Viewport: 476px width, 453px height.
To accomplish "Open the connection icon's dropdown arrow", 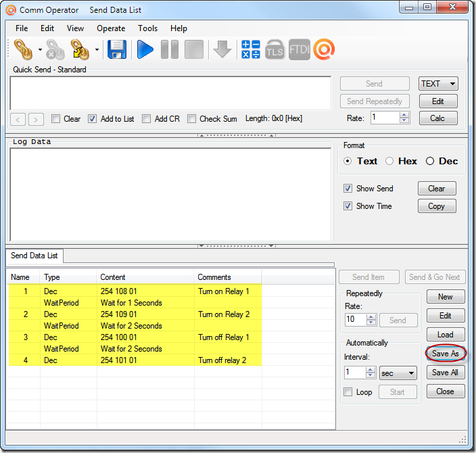I will [x=40, y=49].
